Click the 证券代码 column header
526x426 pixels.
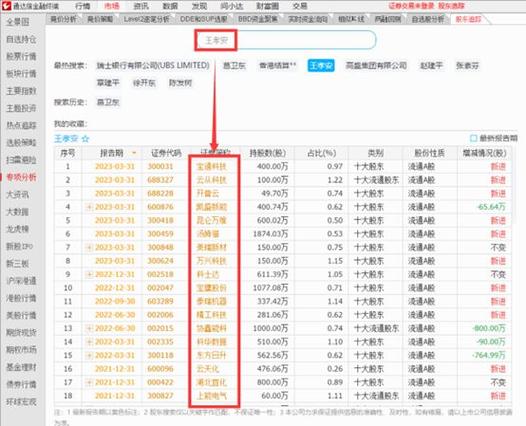coord(166,153)
